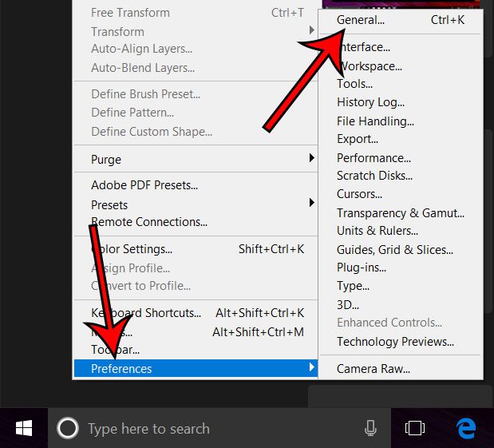Choose Units & Rulers preferences
This screenshot has height=448, width=494.
point(377,231)
